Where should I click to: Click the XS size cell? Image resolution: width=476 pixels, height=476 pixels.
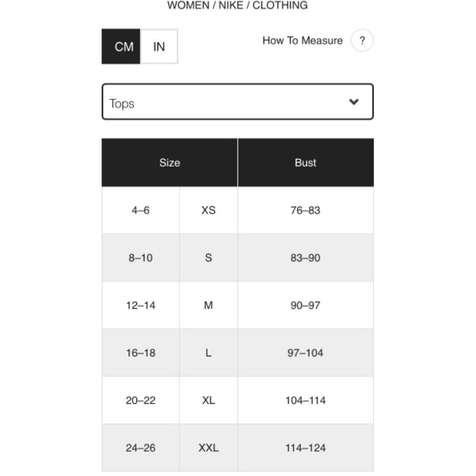209,211
